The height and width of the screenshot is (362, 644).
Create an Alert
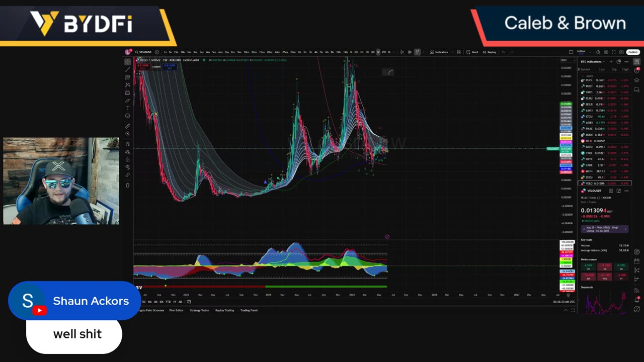click(x=472, y=52)
